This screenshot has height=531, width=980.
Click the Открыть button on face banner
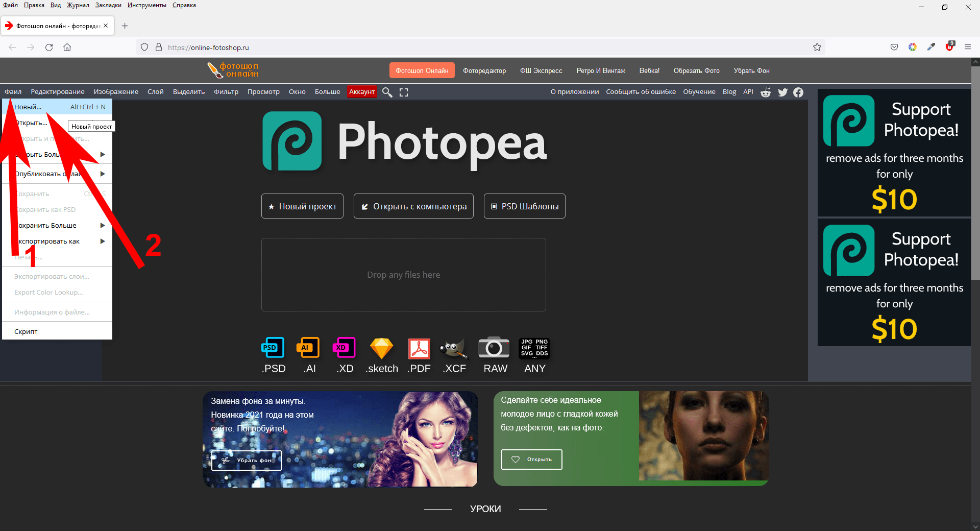532,460
